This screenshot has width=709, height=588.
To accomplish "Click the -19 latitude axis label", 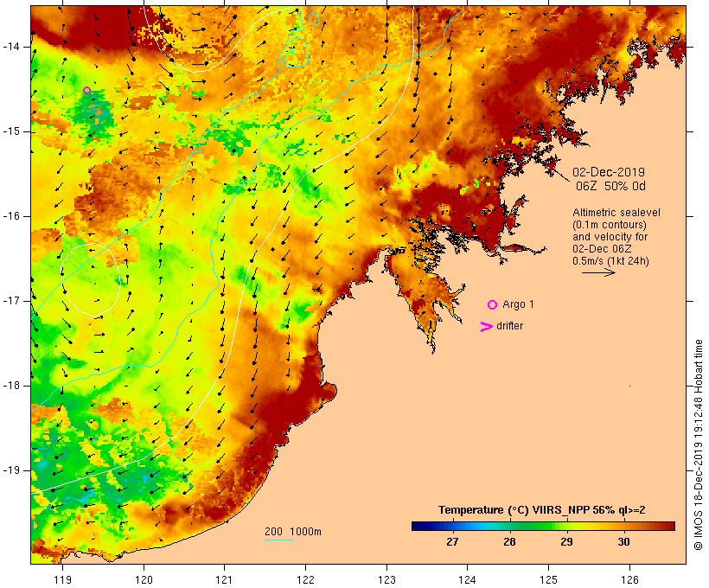I will click(x=11, y=470).
